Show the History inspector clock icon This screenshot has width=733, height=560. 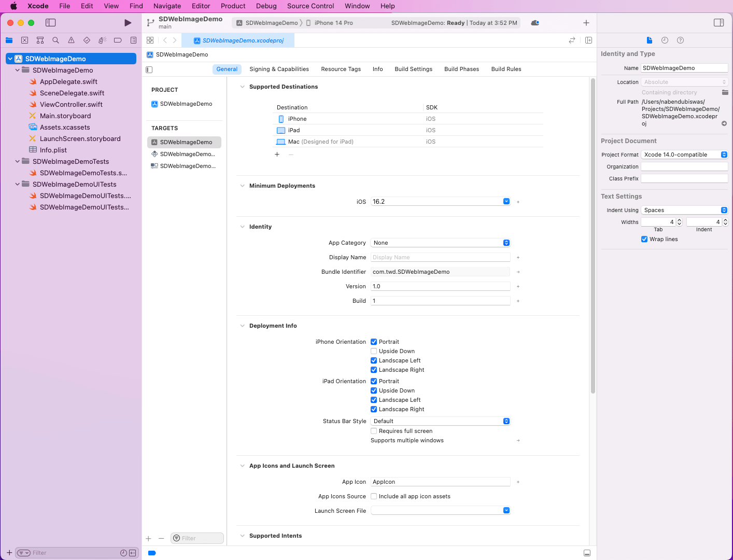[x=665, y=40]
